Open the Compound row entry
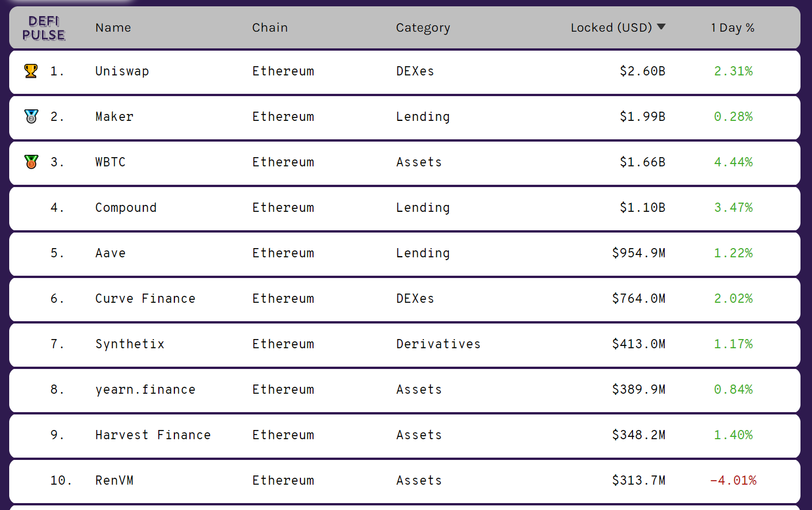Viewport: 812px width, 510px height. (405, 208)
